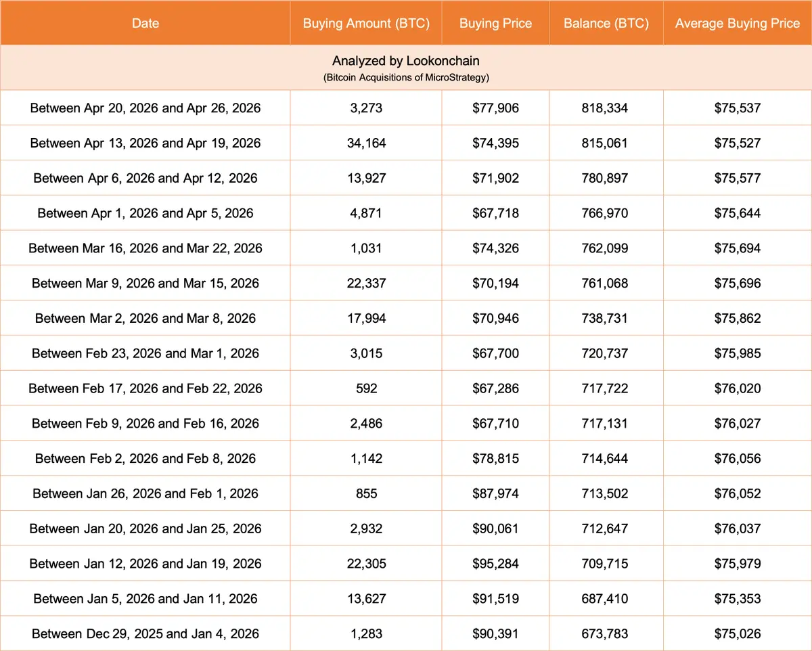Click the $67,286 buying price cell
The width and height of the screenshot is (812, 651).
click(x=495, y=388)
